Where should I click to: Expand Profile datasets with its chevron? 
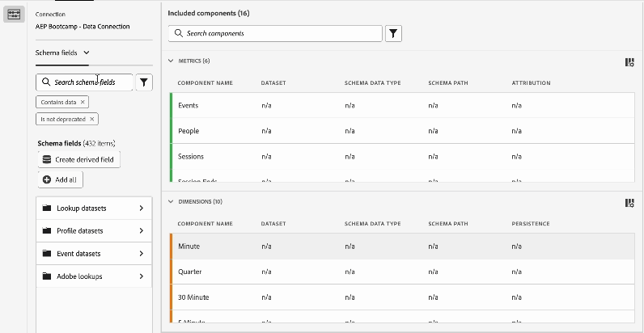pyautogui.click(x=142, y=231)
